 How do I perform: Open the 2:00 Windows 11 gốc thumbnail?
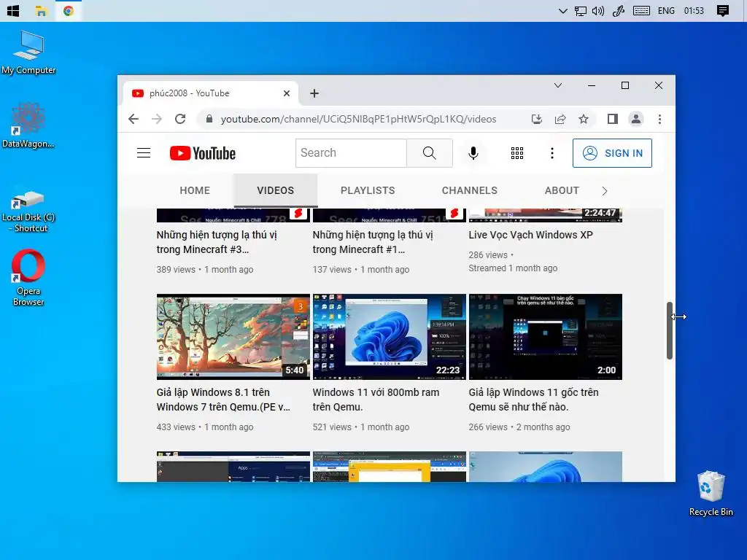click(x=546, y=337)
